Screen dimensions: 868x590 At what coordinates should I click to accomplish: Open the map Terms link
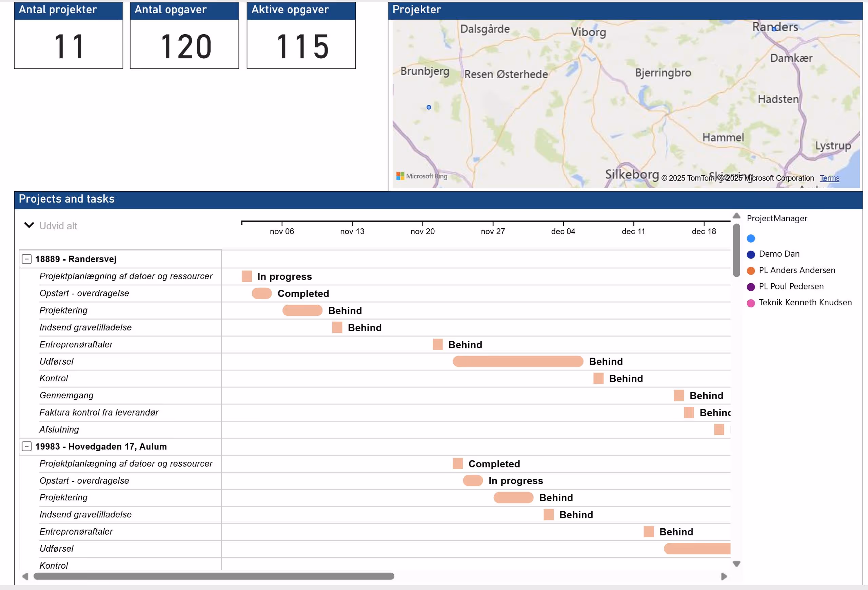pos(829,178)
